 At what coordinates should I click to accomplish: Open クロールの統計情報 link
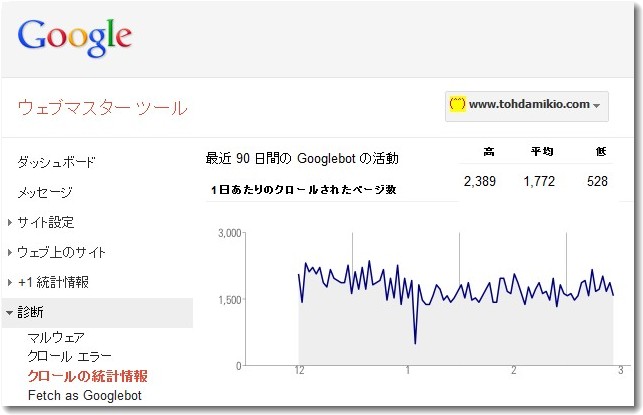tap(87, 376)
